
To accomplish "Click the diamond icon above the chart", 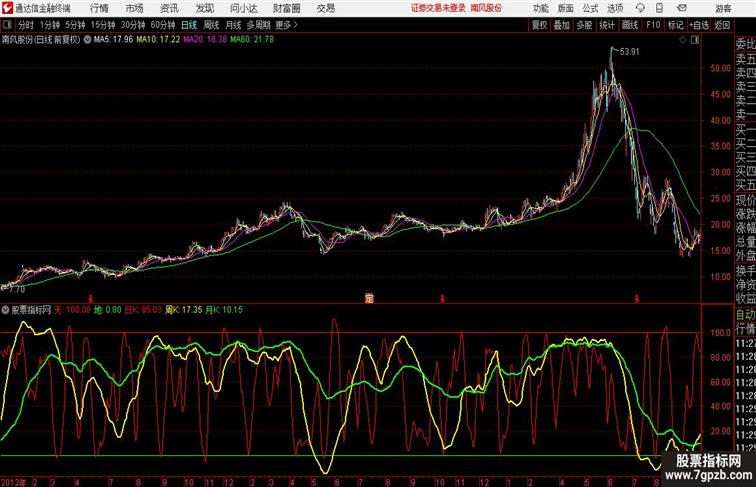I will tap(683, 40).
